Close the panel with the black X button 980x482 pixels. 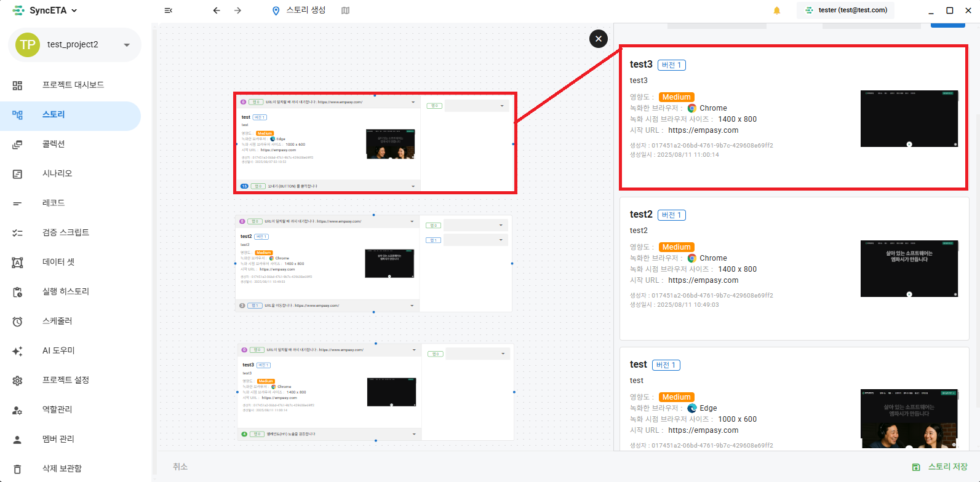(599, 39)
